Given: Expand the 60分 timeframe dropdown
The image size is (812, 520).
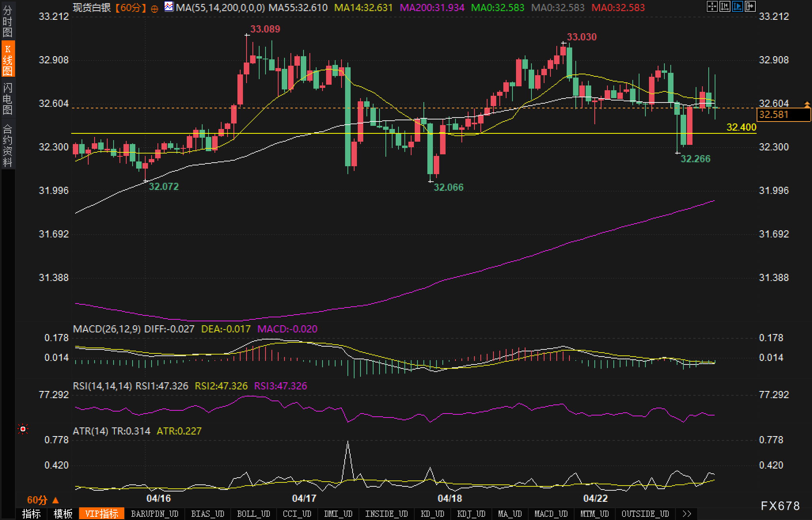Looking at the screenshot, I should (43, 500).
